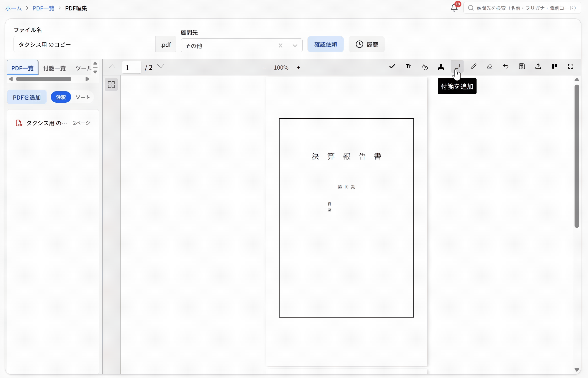
Task: Click the 2ページ page count label
Action: 81,123
